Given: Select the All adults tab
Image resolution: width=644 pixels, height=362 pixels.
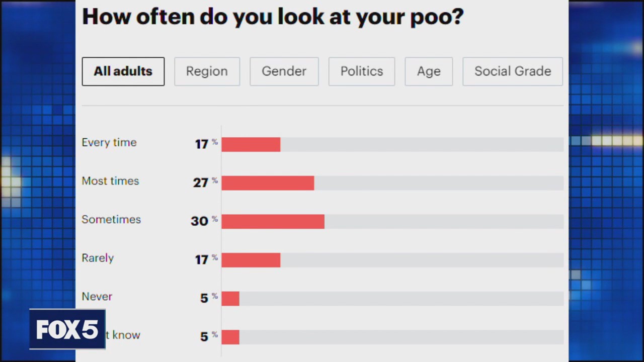Looking at the screenshot, I should coord(123,71).
